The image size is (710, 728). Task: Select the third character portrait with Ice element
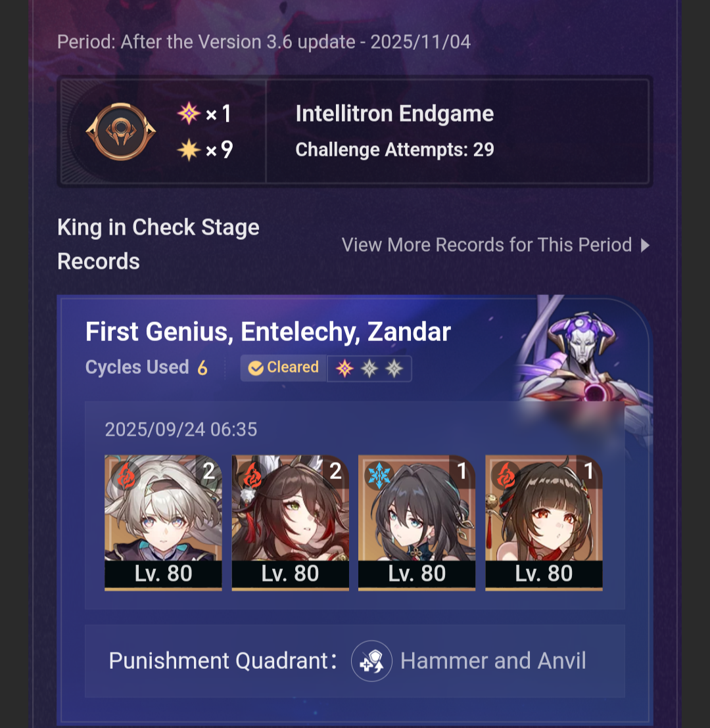pos(417,523)
